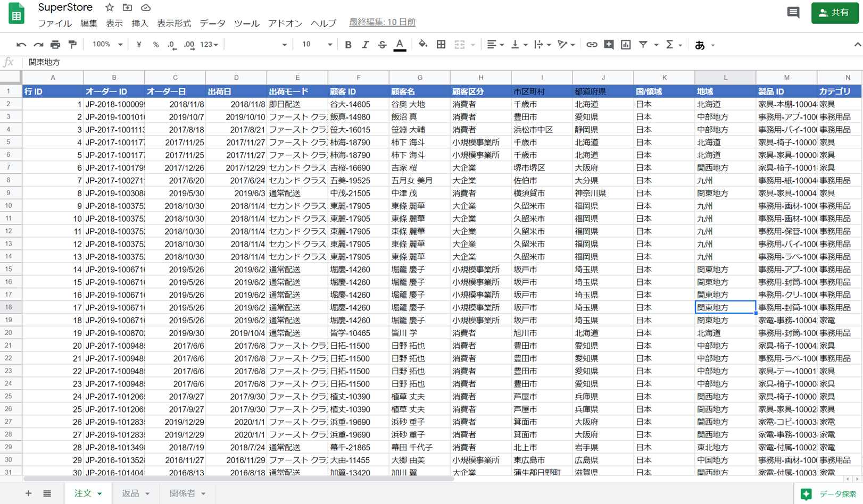Open the print dialog via the printer icon
Screen dimensions: 863x504
click(55, 45)
